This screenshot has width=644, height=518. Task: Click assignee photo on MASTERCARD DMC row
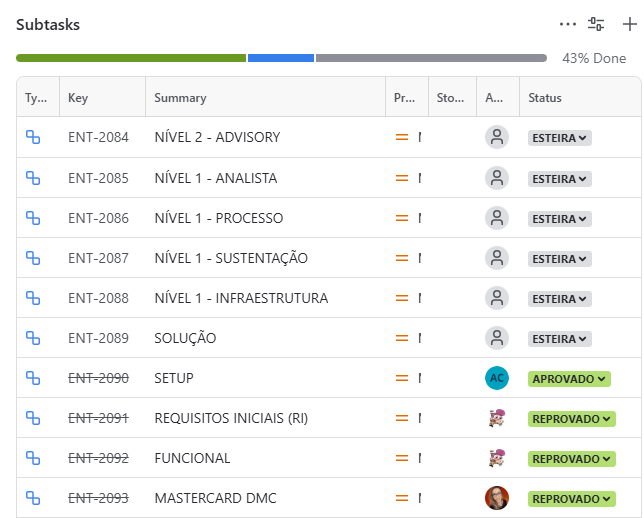pos(497,498)
